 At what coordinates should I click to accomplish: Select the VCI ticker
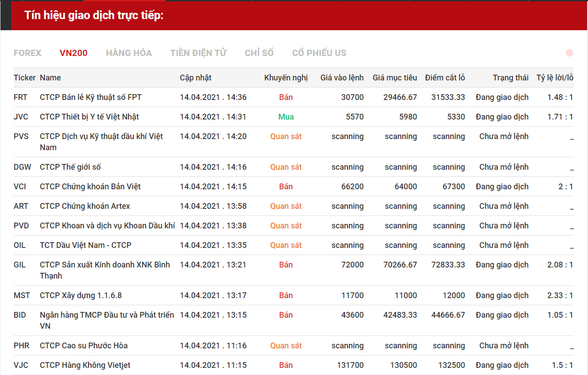[x=20, y=187]
